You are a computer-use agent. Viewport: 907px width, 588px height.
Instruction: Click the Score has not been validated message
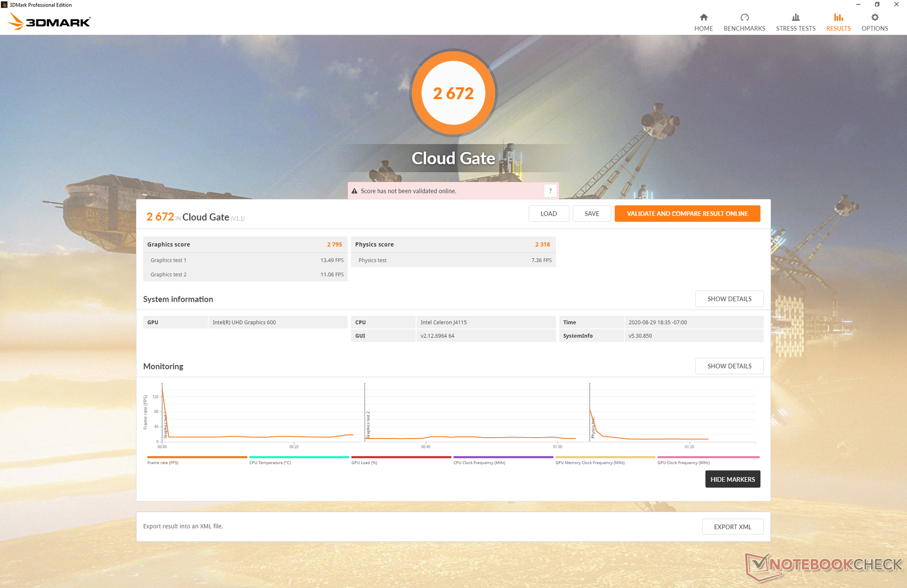(409, 191)
